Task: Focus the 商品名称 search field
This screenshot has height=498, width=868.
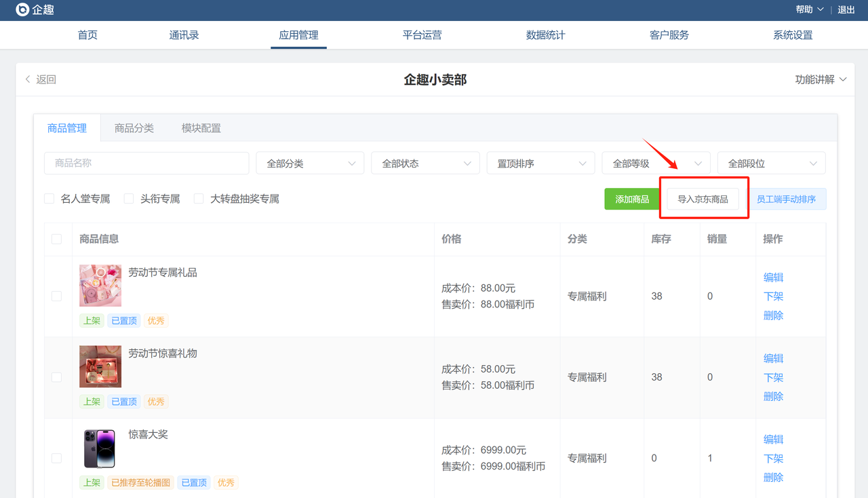Action: click(x=146, y=164)
